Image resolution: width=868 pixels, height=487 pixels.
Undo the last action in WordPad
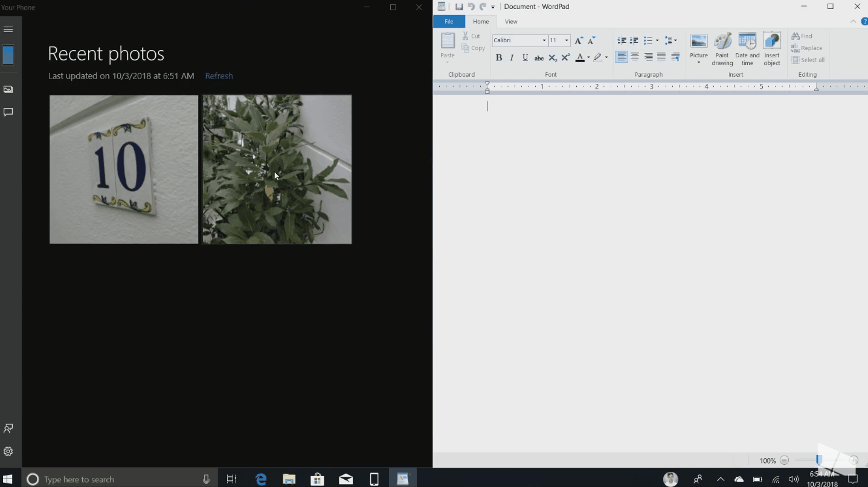[x=471, y=7]
